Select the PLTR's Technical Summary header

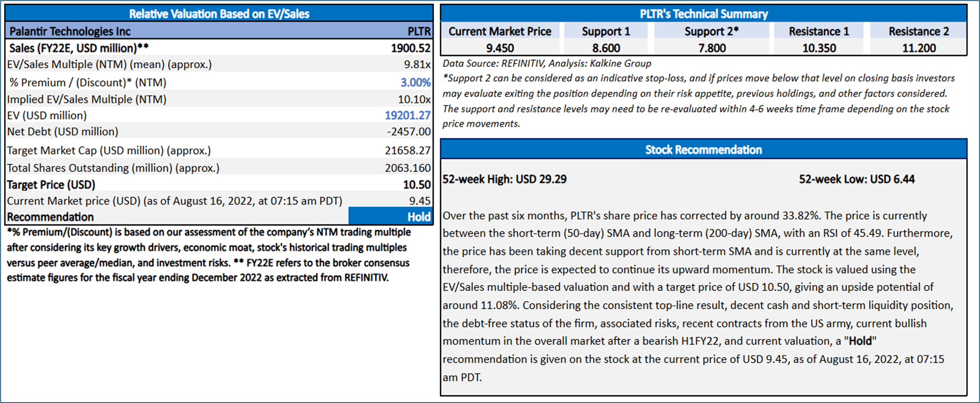pos(703,14)
